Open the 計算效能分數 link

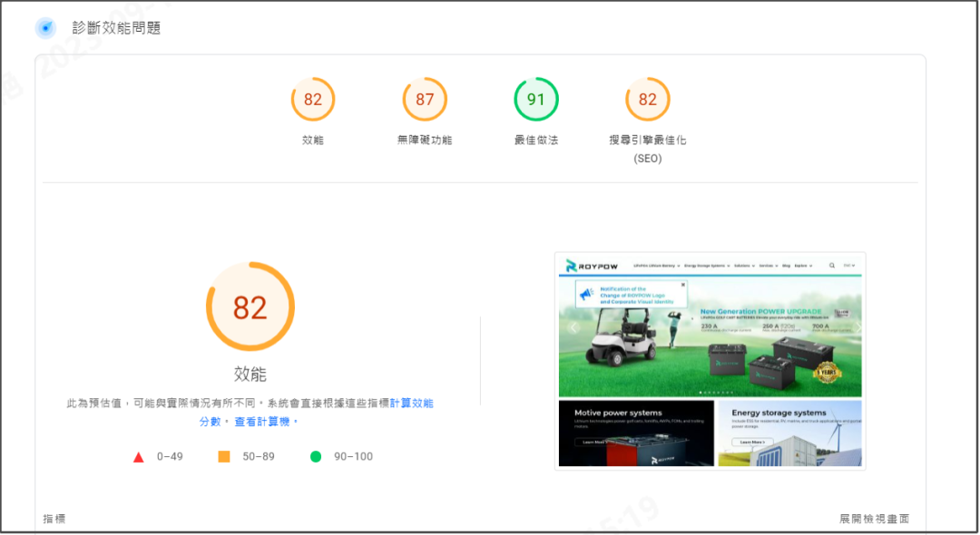click(411, 403)
